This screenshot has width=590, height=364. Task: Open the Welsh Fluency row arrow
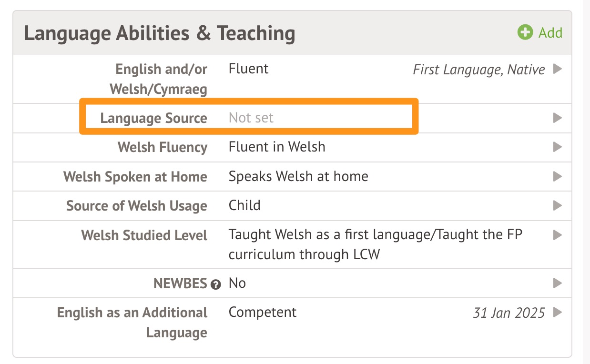click(557, 147)
